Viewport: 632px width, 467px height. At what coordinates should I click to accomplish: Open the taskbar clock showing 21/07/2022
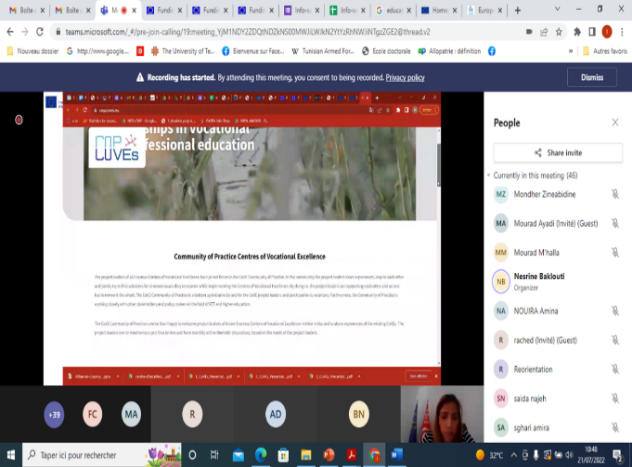tap(591, 455)
